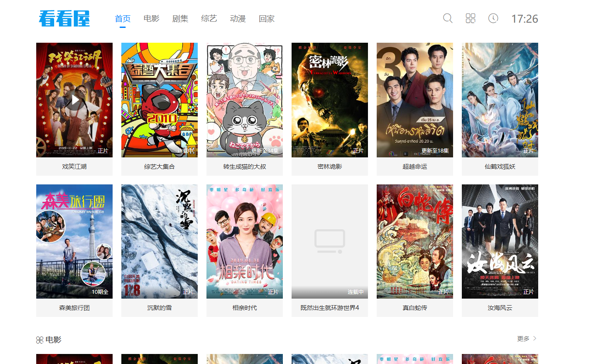Click the 超越命运 title link
Viewport: 598px width, 364px height.
(x=415, y=167)
